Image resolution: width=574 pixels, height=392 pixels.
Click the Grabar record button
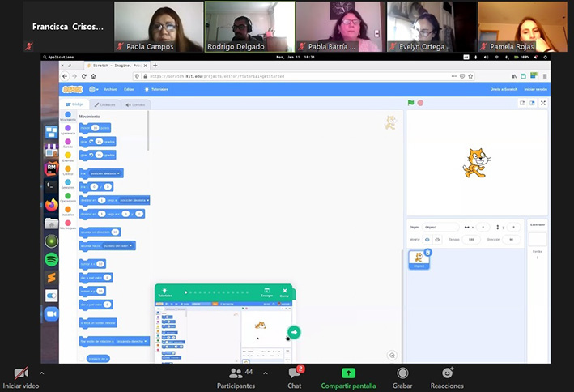(402, 377)
